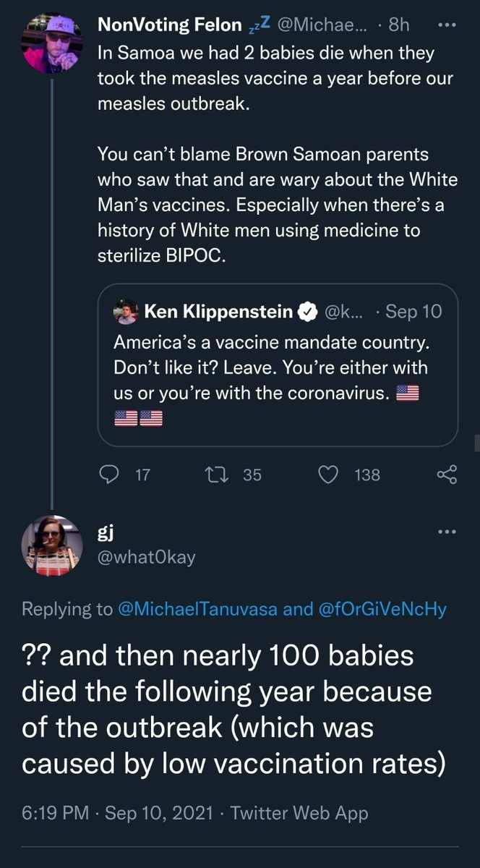Like the NonVoting Felon tweet
This screenshot has height=868, width=480.
coord(329,475)
